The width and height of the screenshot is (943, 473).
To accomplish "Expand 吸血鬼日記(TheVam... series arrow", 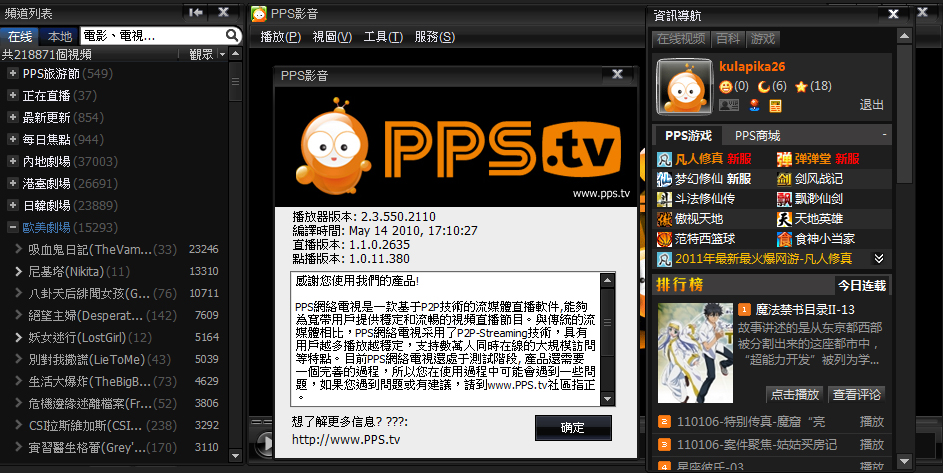I will coord(19,249).
